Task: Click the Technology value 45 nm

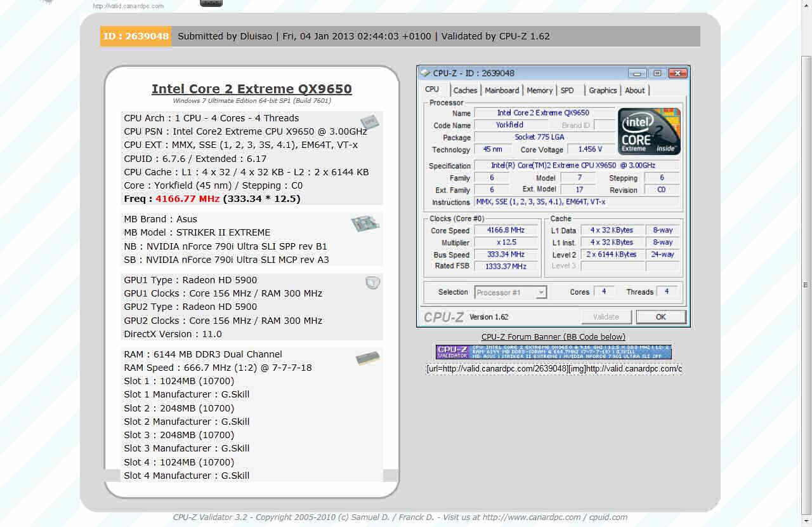Action: tap(493, 149)
